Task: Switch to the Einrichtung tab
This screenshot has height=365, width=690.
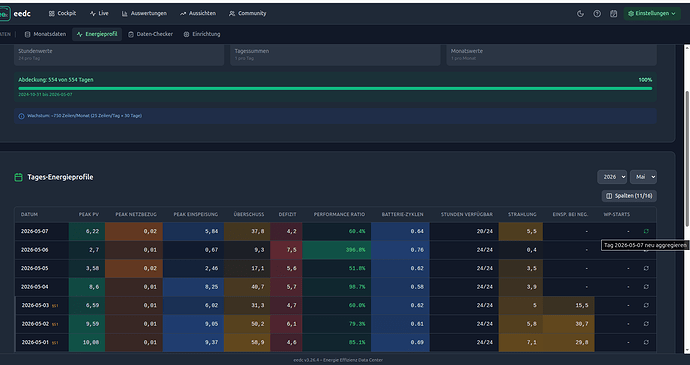Action: click(x=202, y=34)
